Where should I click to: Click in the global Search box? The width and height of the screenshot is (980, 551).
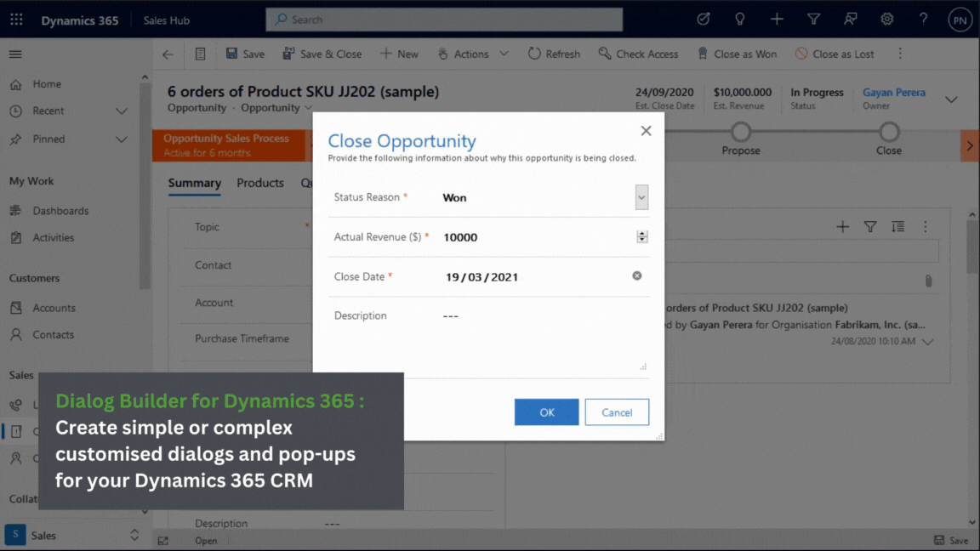pyautogui.click(x=444, y=20)
